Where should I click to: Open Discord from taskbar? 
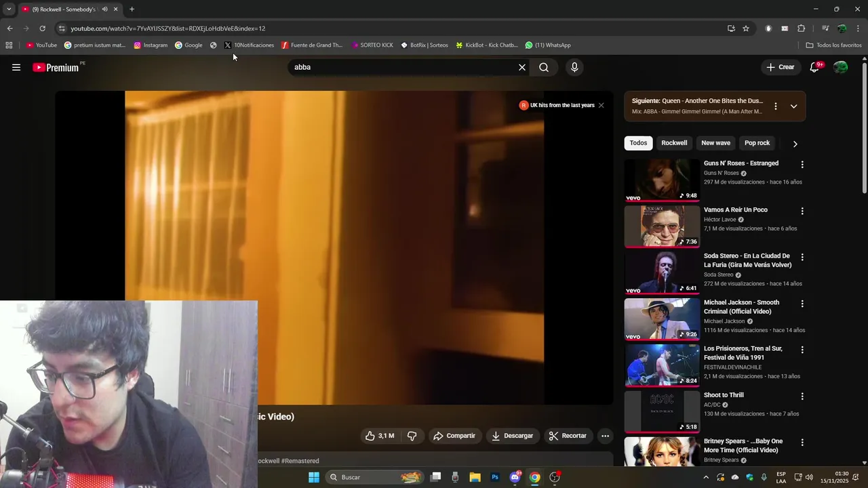[515, 477]
